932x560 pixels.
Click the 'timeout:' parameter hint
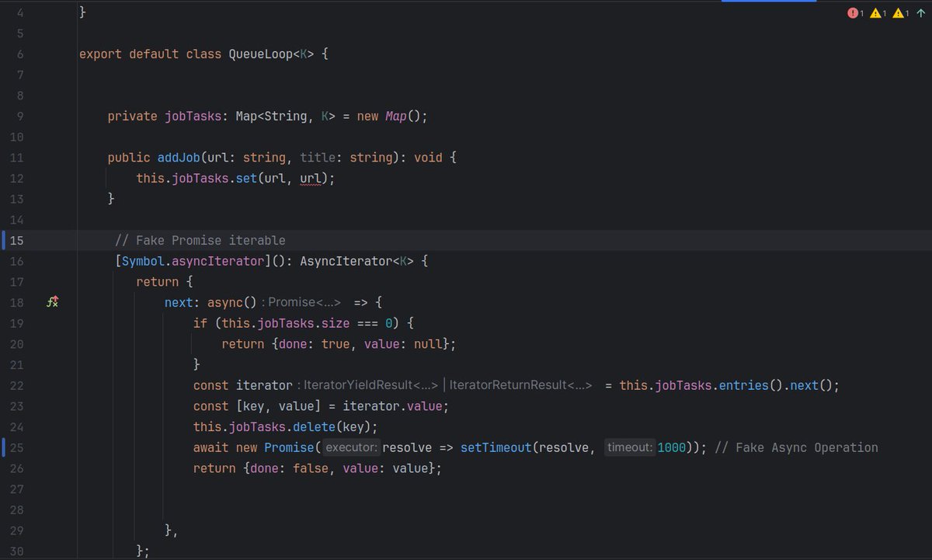click(x=630, y=447)
